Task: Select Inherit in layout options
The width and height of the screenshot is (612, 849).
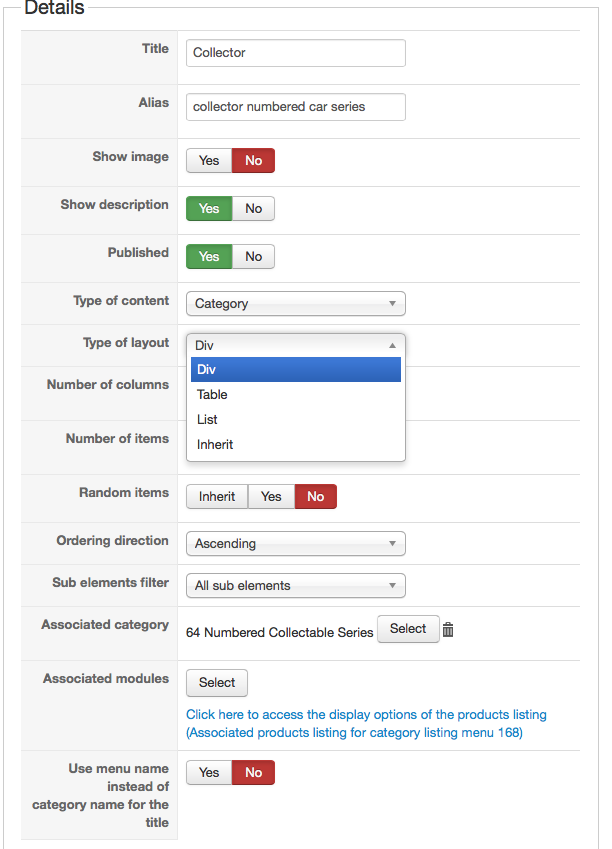Action: [215, 445]
